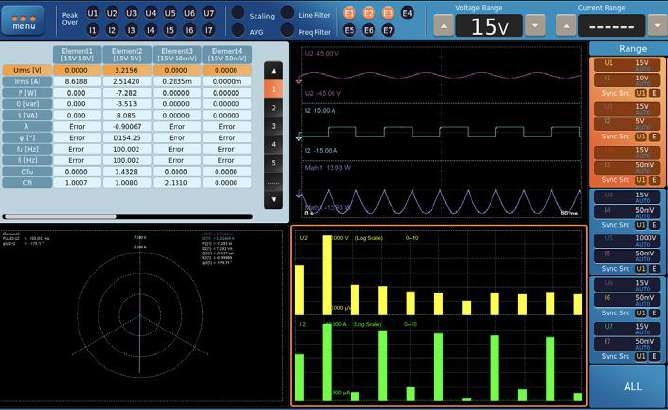Screen dimensions: 668x410
Task: Open the I3 50mV range setting
Action: (627, 167)
